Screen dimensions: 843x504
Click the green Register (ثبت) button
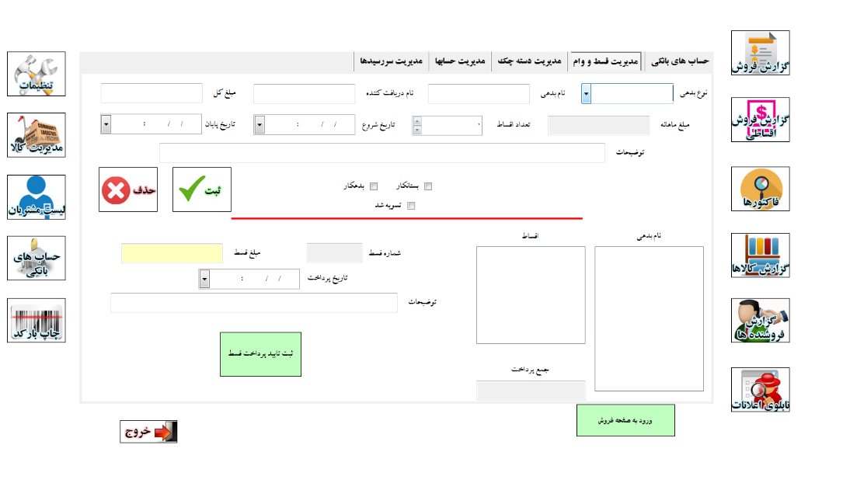201,189
